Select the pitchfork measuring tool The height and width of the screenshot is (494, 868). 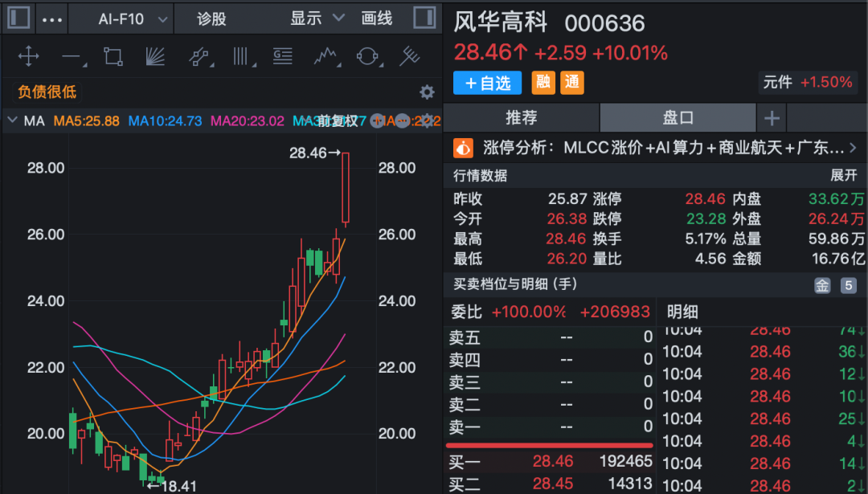coord(410,56)
